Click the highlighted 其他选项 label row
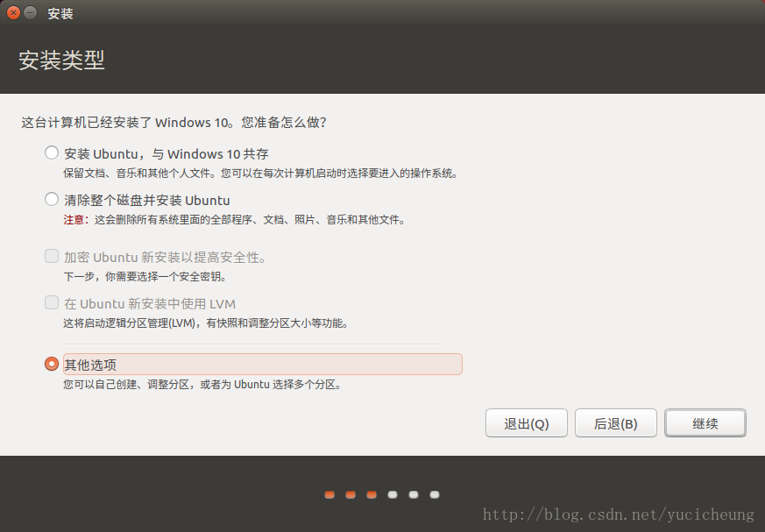 tap(263, 364)
